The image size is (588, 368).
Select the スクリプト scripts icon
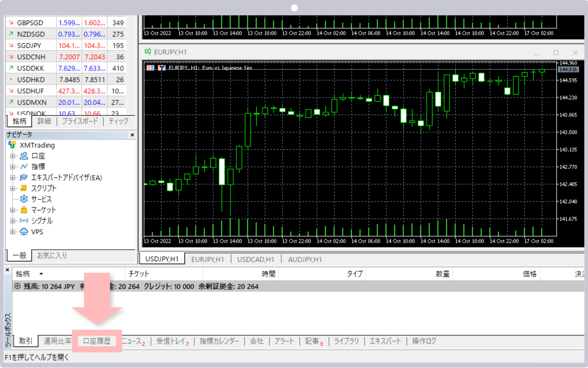pyautogui.click(x=24, y=188)
